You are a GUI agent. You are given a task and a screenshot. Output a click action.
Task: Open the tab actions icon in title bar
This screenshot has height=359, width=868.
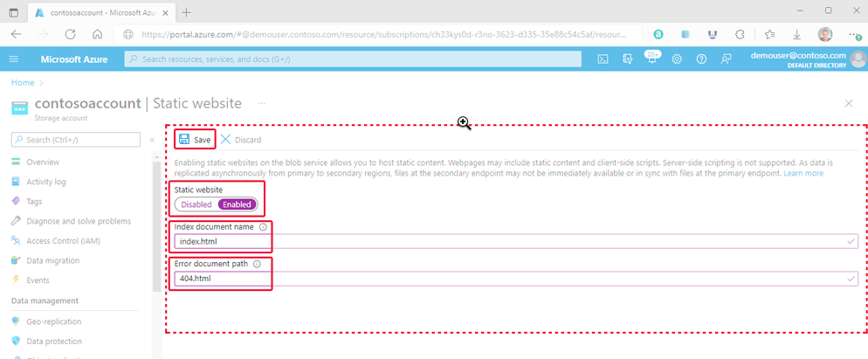tap(14, 11)
